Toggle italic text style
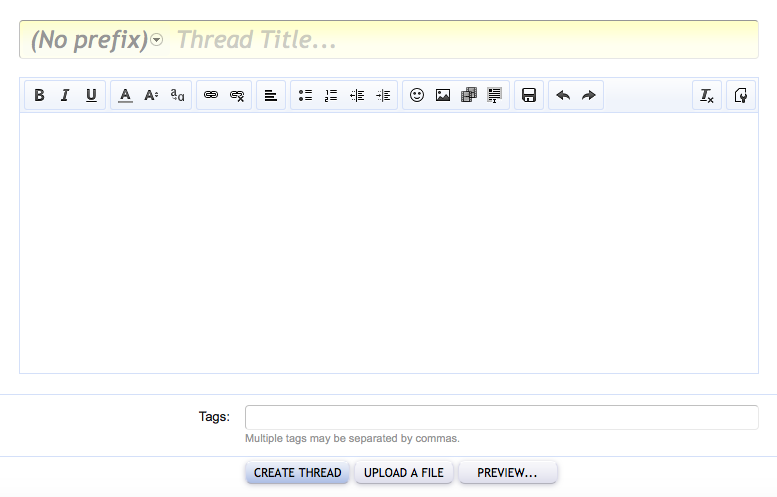777x497 pixels. 65,96
